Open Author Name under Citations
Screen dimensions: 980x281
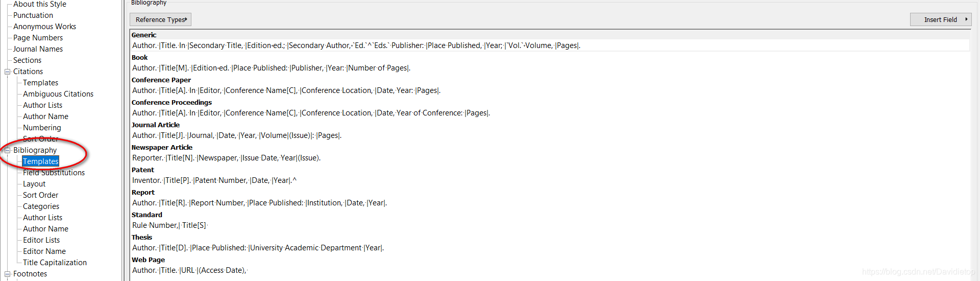click(45, 116)
